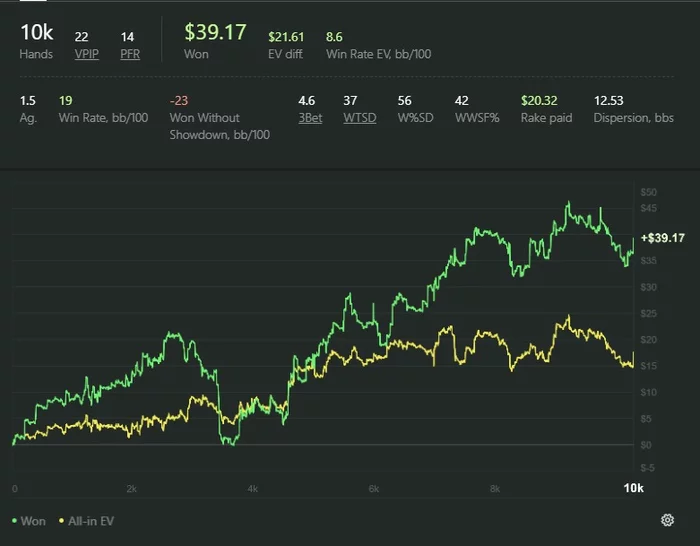The image size is (700, 546).
Task: Click the underlined VPIP stat label
Action: [87, 54]
